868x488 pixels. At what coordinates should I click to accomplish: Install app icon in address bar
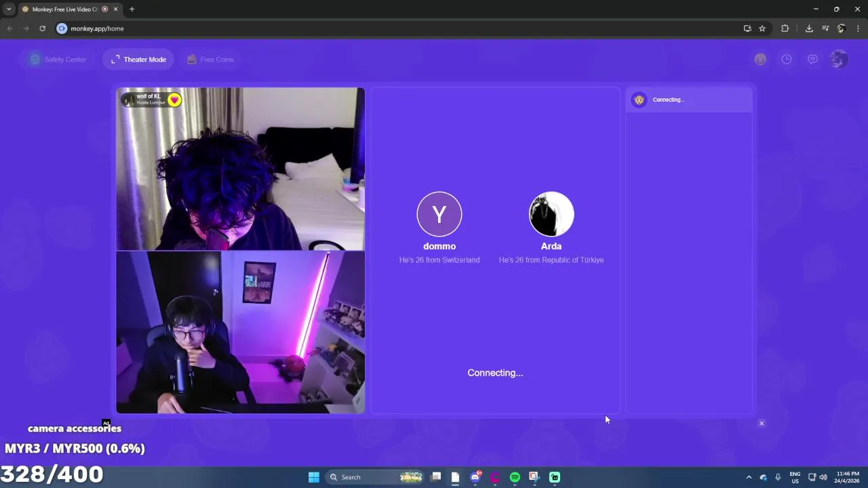point(747,28)
